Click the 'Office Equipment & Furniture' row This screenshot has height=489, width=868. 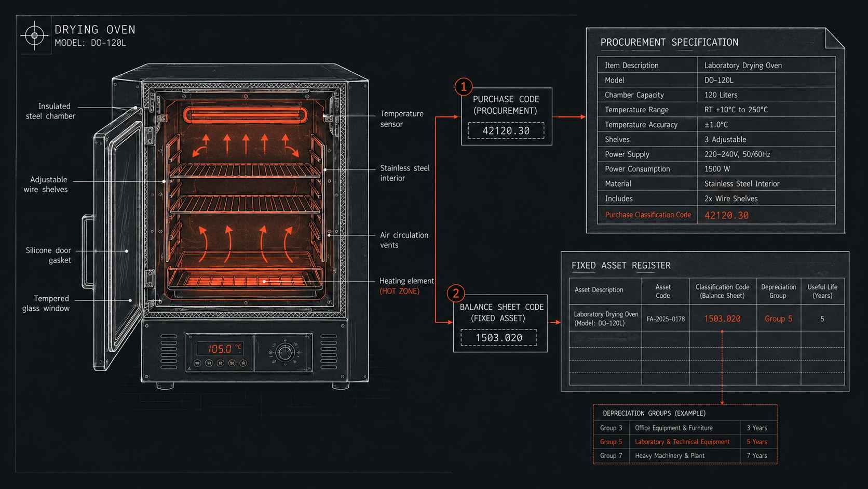pyautogui.click(x=685, y=428)
